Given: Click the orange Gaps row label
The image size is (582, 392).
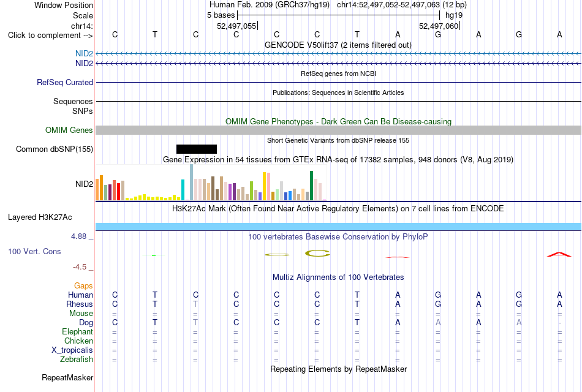Looking at the screenshot, I should pyautogui.click(x=83, y=285).
